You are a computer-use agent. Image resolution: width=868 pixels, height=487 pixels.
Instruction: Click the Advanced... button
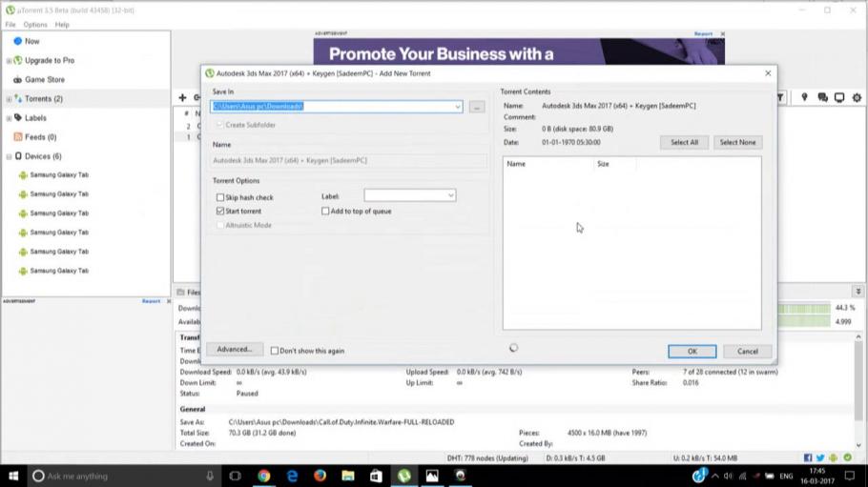(234, 349)
